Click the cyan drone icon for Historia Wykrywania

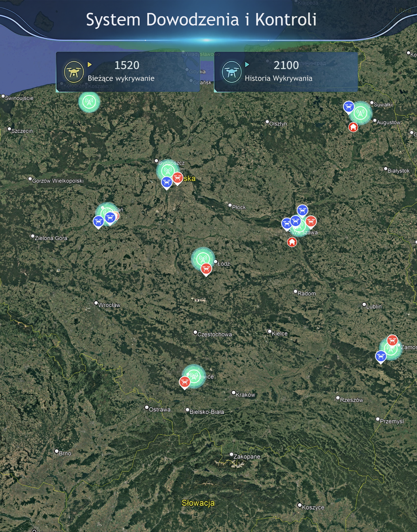(x=231, y=72)
